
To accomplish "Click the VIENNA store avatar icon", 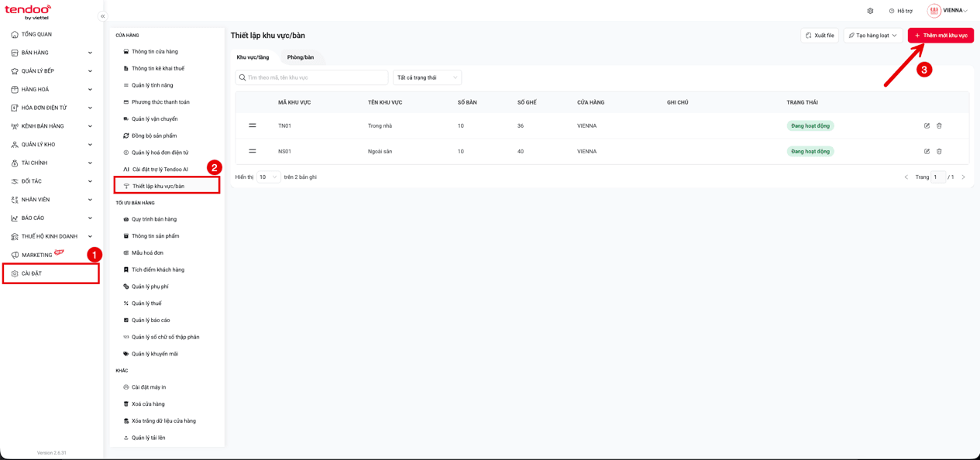I will [934, 11].
